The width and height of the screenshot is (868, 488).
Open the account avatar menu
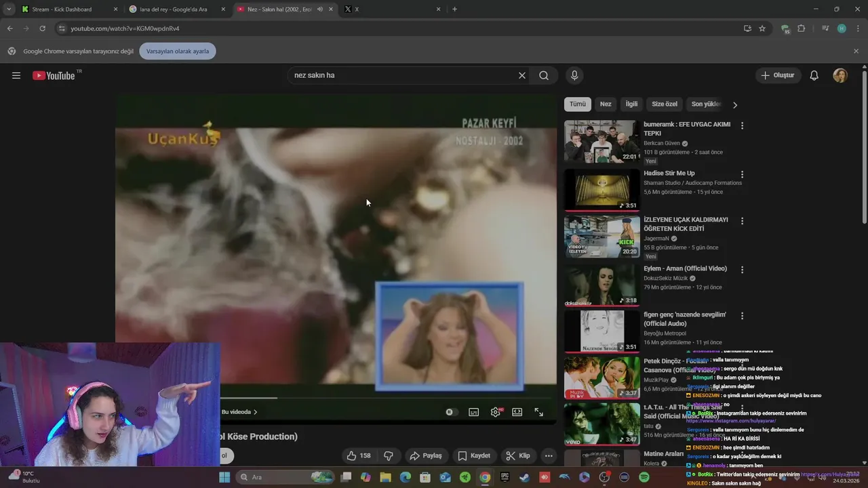tap(840, 75)
